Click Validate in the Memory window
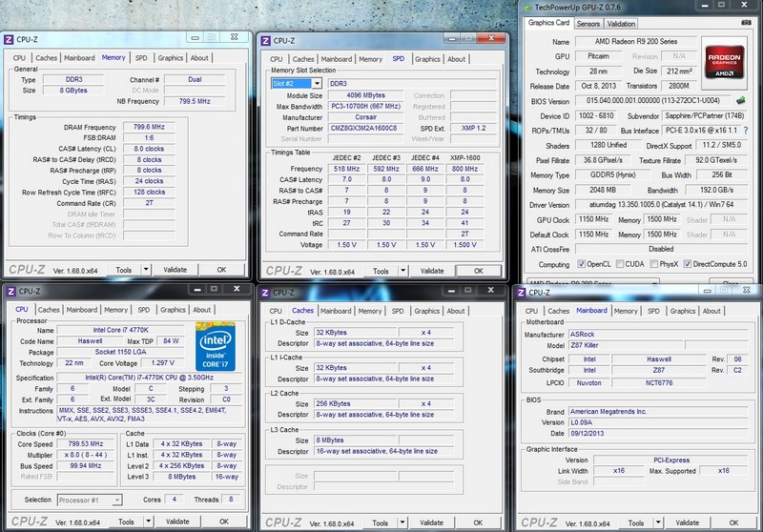The image size is (763, 532). click(x=175, y=270)
